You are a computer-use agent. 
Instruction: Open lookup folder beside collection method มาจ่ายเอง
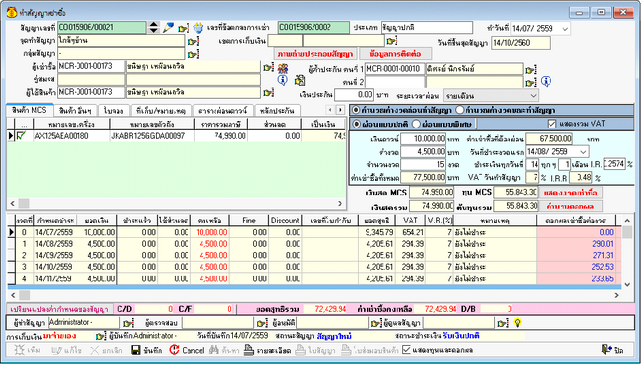(x=101, y=336)
